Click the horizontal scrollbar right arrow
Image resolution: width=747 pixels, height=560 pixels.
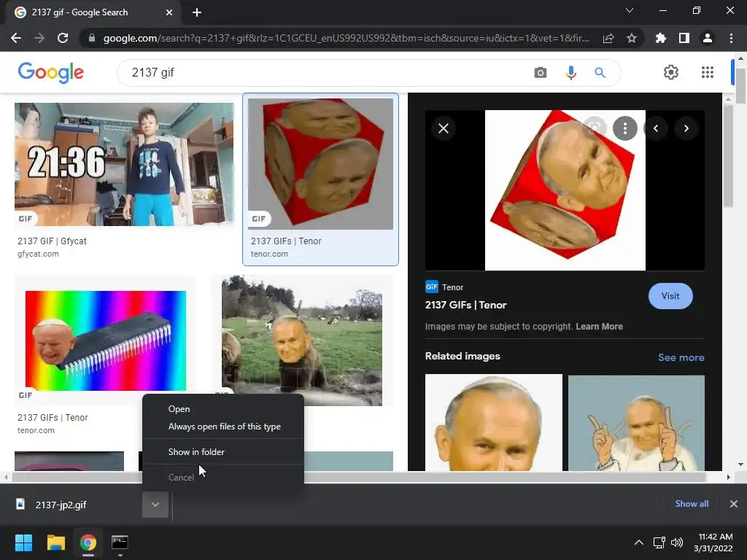728,477
